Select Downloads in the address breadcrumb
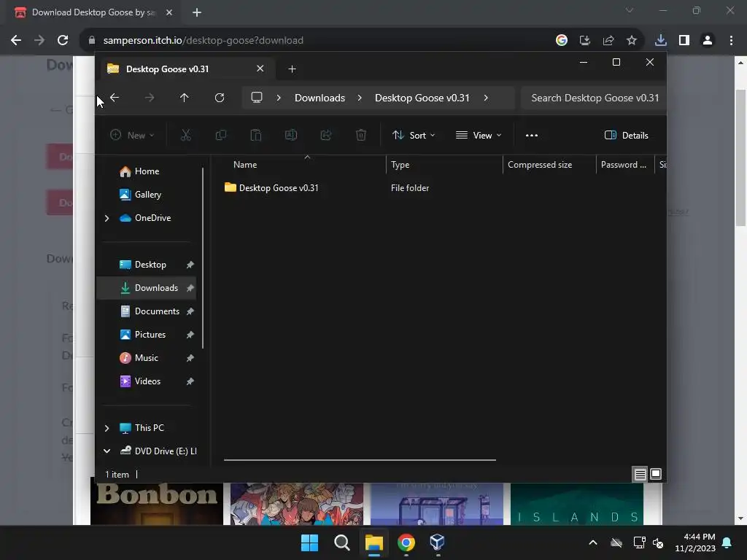The width and height of the screenshot is (747, 560). pyautogui.click(x=320, y=98)
